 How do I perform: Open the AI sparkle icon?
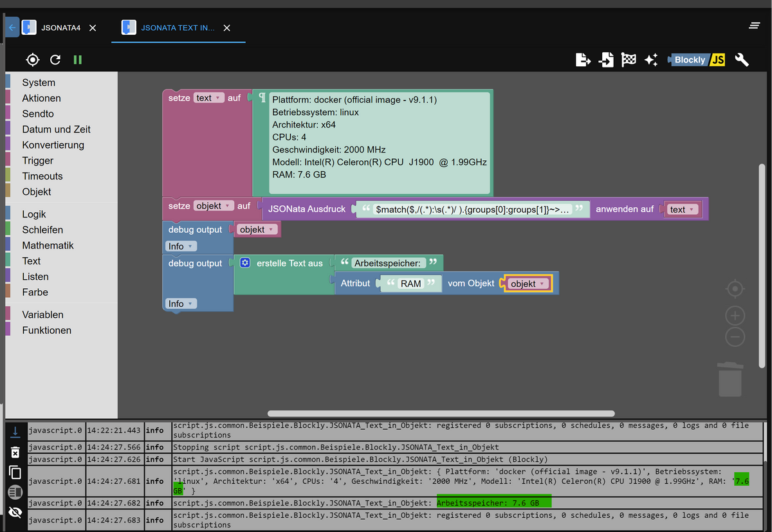pyautogui.click(x=651, y=60)
